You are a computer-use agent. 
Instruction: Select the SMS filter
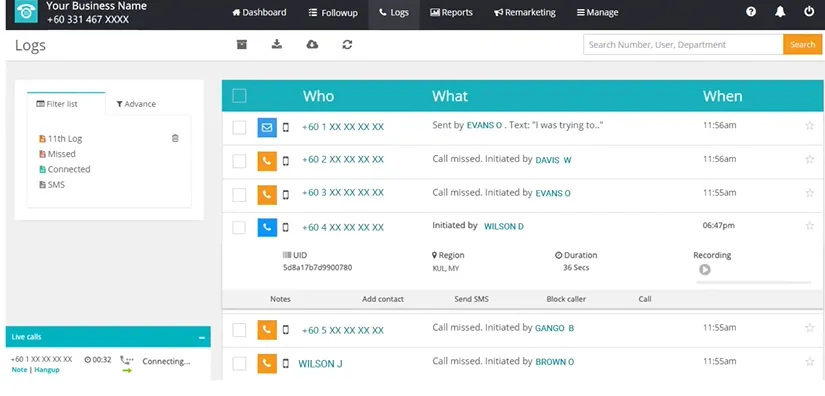pyautogui.click(x=52, y=185)
